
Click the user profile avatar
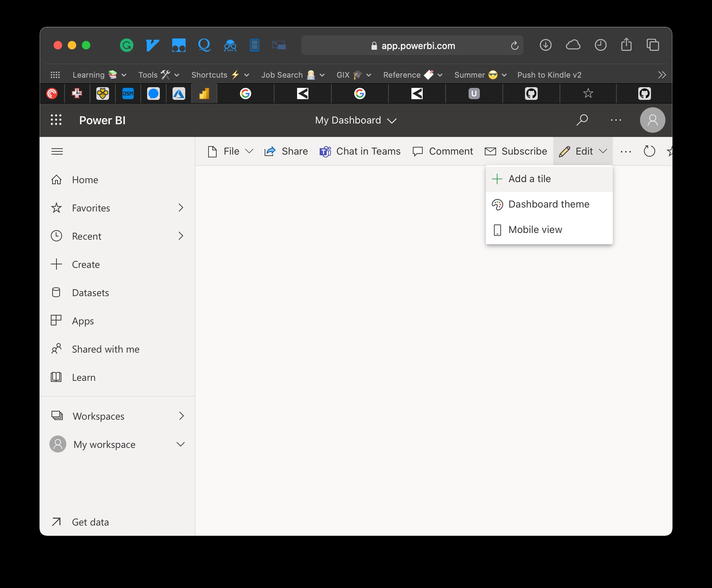[x=652, y=120]
